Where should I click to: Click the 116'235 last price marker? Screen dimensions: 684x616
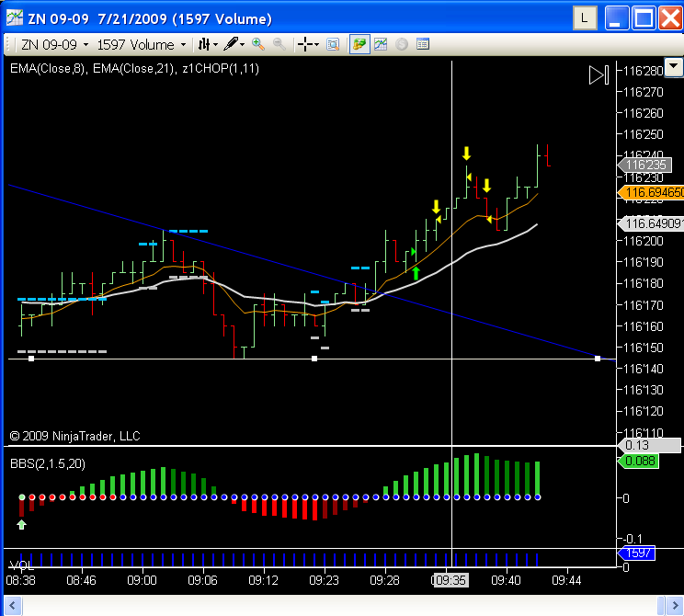[644, 165]
